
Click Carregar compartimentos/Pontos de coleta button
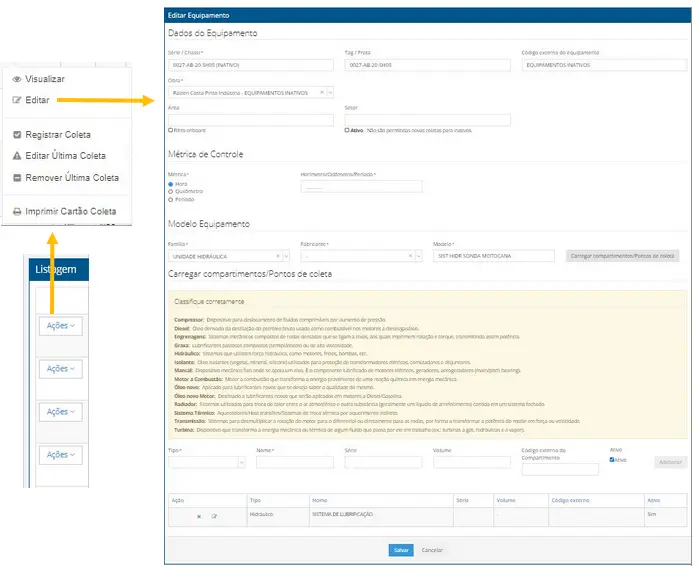pyautogui.click(x=622, y=256)
